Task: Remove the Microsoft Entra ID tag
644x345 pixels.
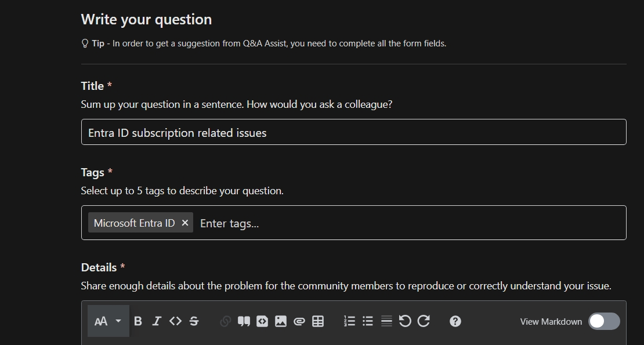Action: [185, 223]
